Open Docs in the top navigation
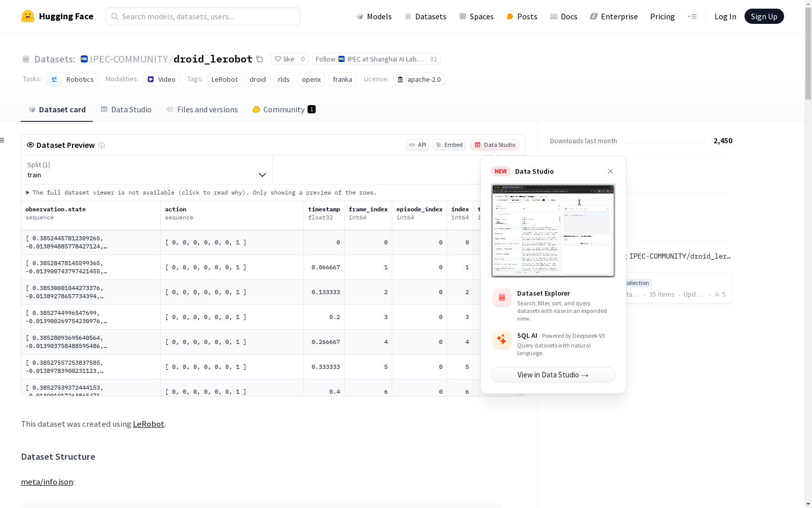The height and width of the screenshot is (508, 812). click(x=563, y=16)
